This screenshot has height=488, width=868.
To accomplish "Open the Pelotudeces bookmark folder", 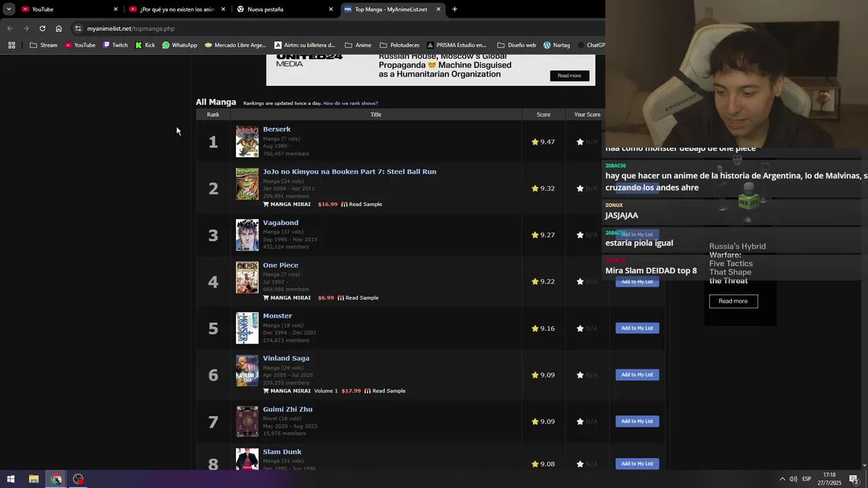I will tap(399, 45).
